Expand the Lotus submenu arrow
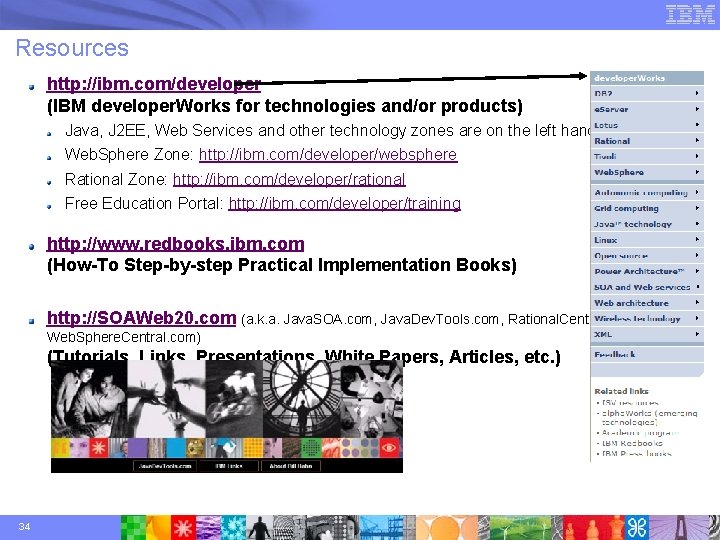The height and width of the screenshot is (540, 720). [x=697, y=125]
